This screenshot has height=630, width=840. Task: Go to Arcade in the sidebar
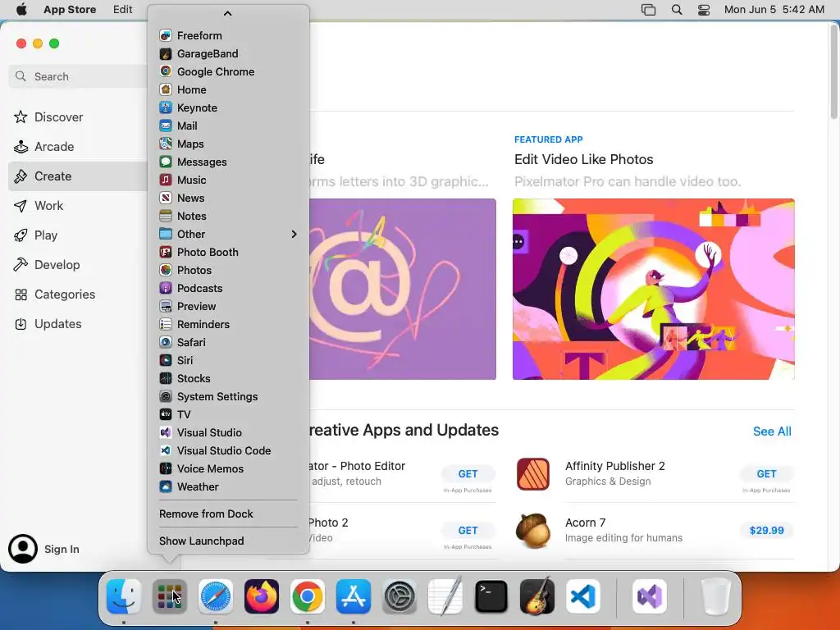[78, 146]
